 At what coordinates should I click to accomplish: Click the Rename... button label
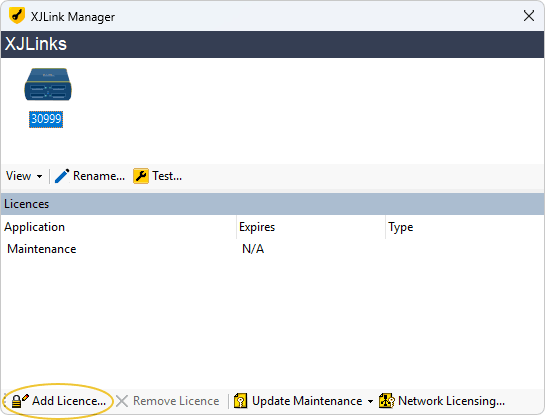point(99,176)
